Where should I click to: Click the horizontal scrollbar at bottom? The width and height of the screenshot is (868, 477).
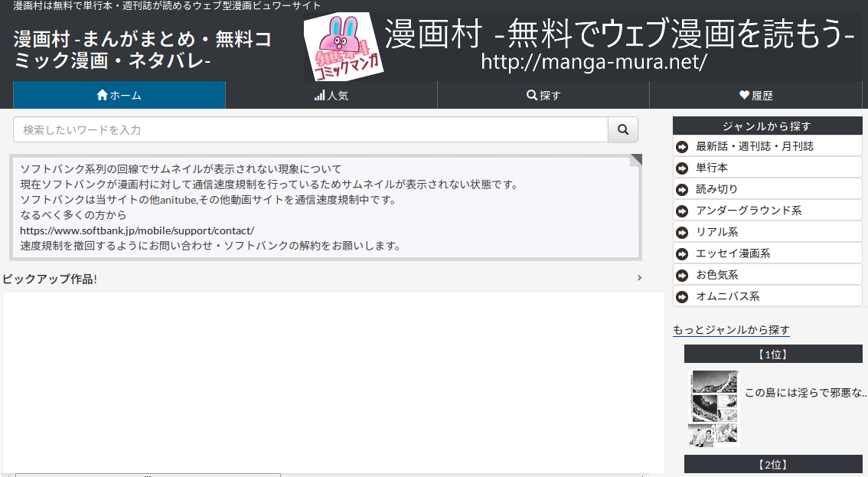coord(148,475)
